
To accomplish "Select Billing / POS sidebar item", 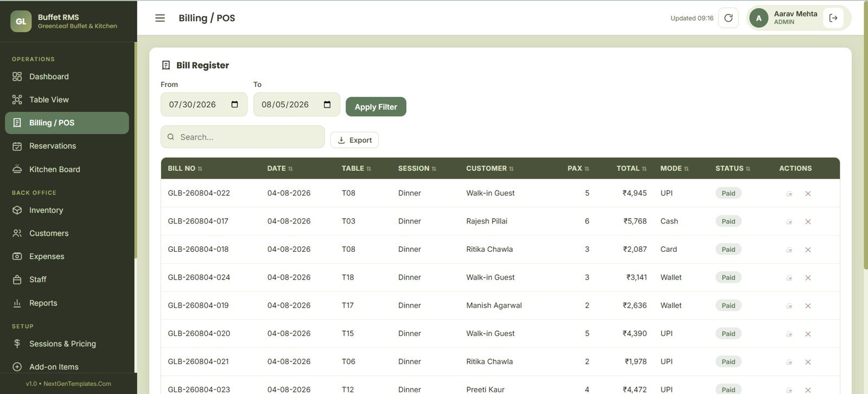I will (x=67, y=123).
